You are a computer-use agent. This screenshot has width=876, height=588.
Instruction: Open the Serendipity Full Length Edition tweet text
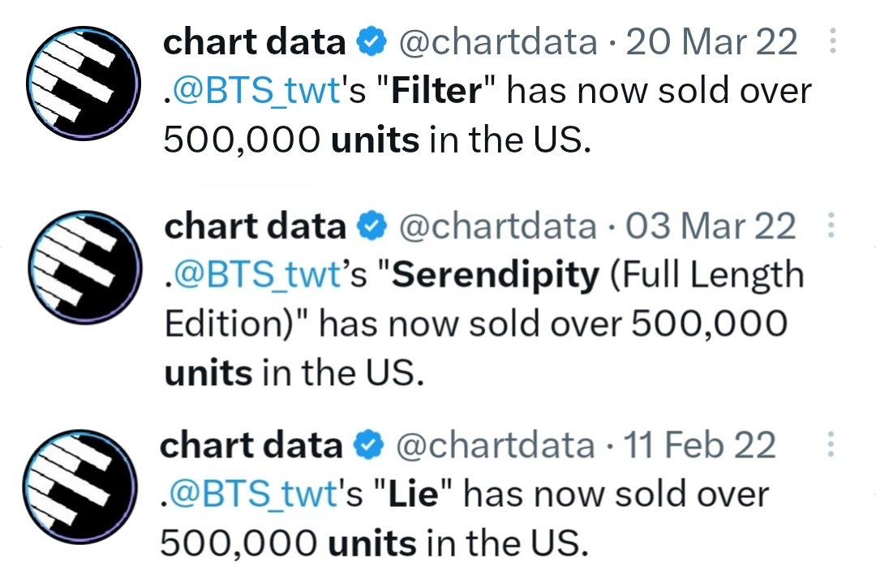point(484,324)
